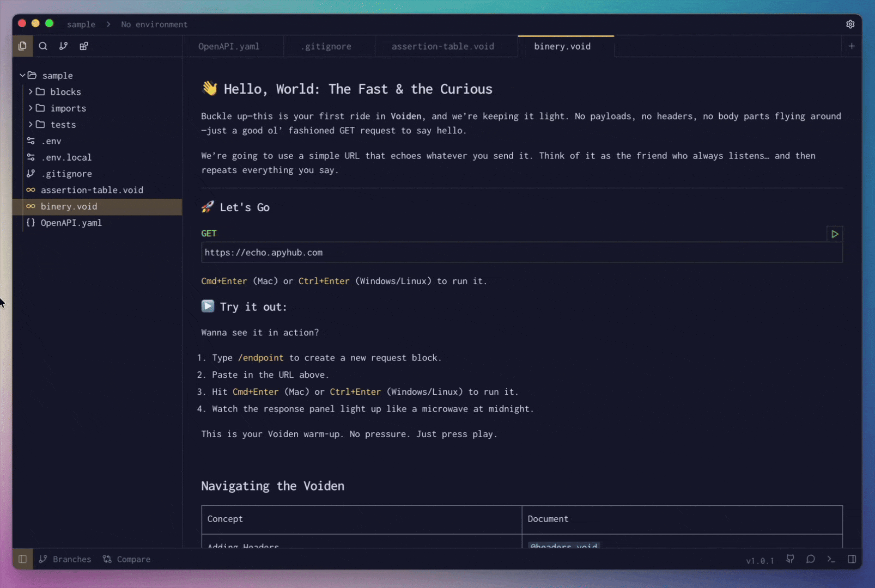Open the source control icon in sidebar
This screenshot has width=875, height=588.
pos(63,46)
